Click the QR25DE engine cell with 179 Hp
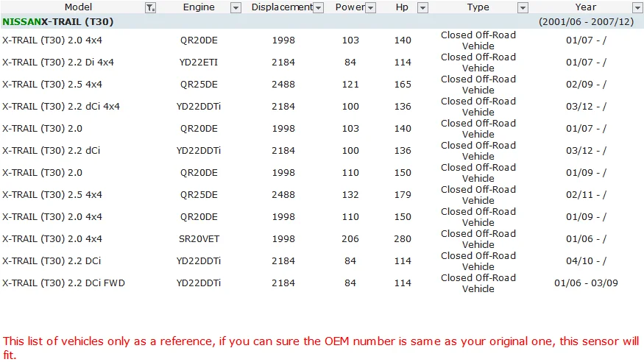 point(199,195)
